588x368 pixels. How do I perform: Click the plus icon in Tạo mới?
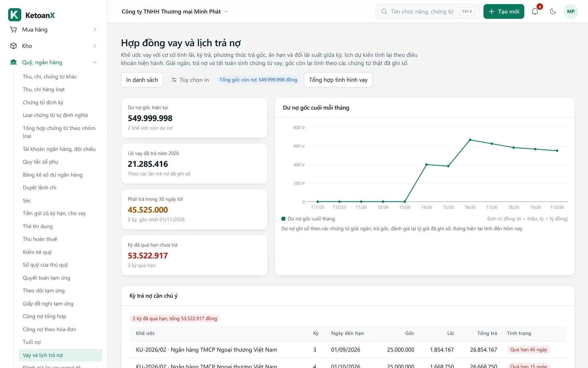[492, 12]
